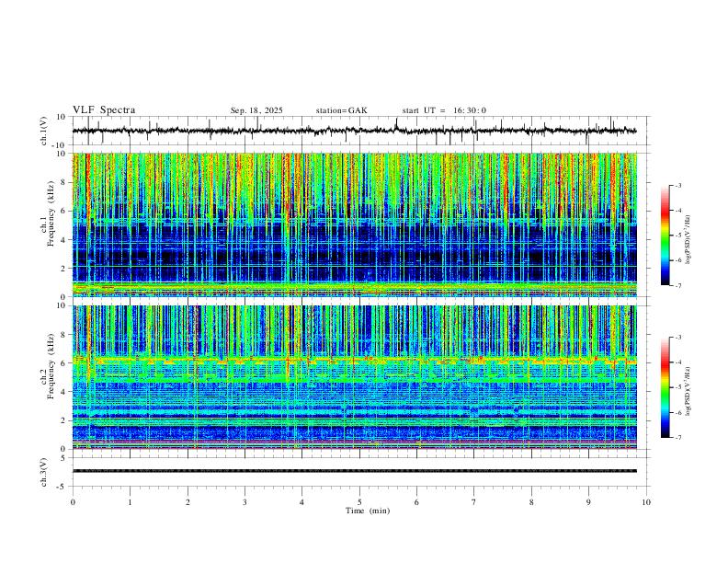Click the ch.3 black signal band
728x563 pixels.
click(x=354, y=471)
